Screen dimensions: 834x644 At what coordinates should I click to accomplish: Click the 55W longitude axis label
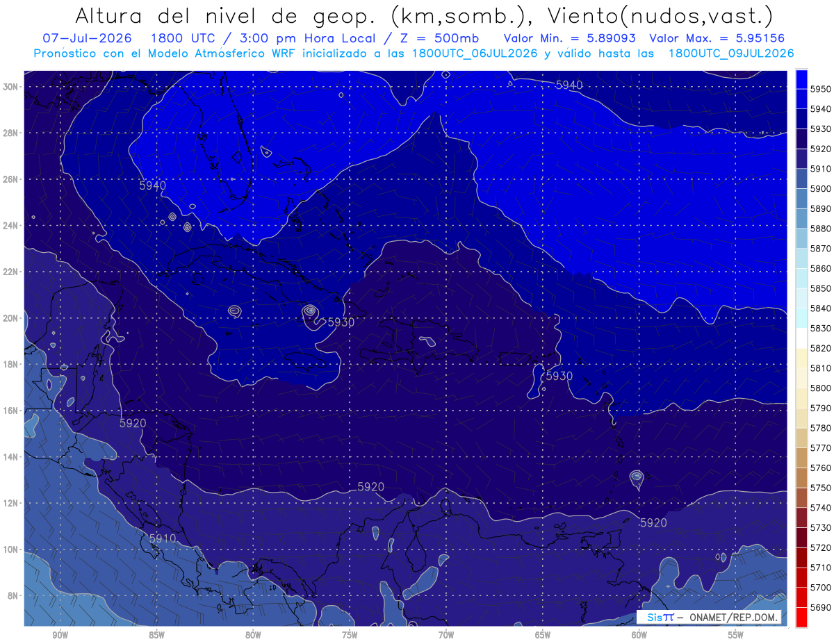[x=736, y=635]
